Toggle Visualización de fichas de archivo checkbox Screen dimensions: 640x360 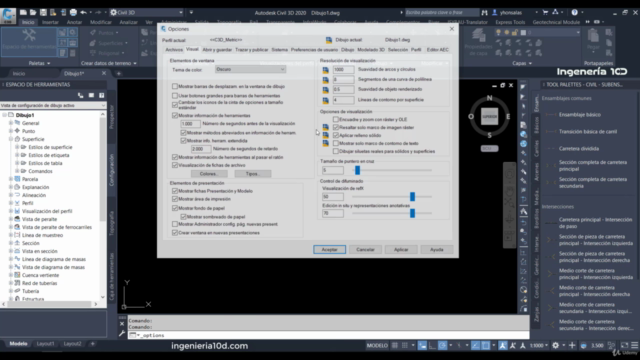click(175, 165)
